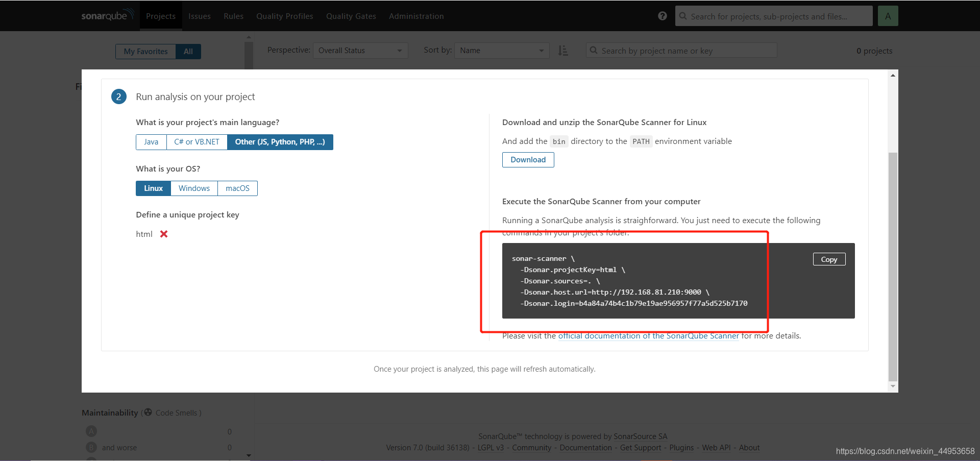The image size is (980, 461).
Task: Open the Web API footer link
Action: (716, 448)
